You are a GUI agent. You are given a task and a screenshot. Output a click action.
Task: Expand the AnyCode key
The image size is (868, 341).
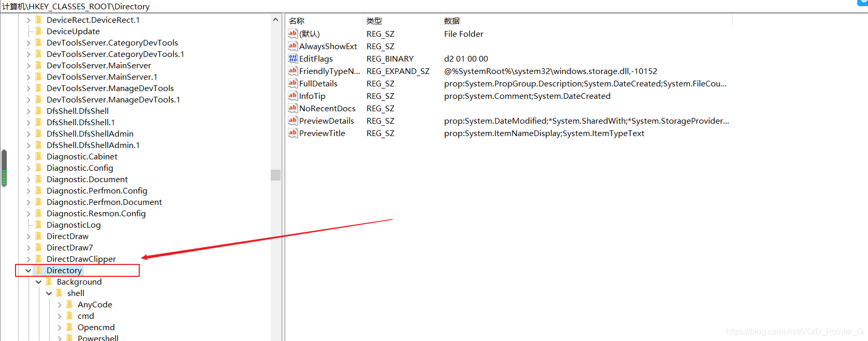[x=59, y=305]
